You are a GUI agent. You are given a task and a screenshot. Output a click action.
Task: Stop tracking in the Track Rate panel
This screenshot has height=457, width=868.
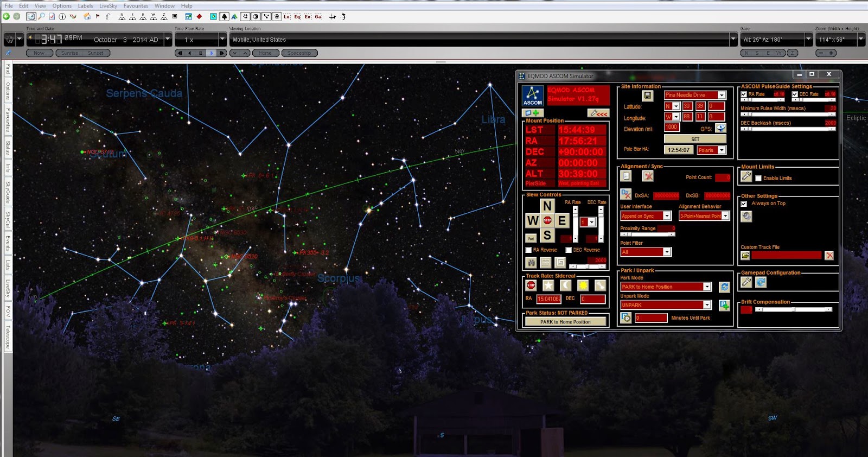(531, 285)
